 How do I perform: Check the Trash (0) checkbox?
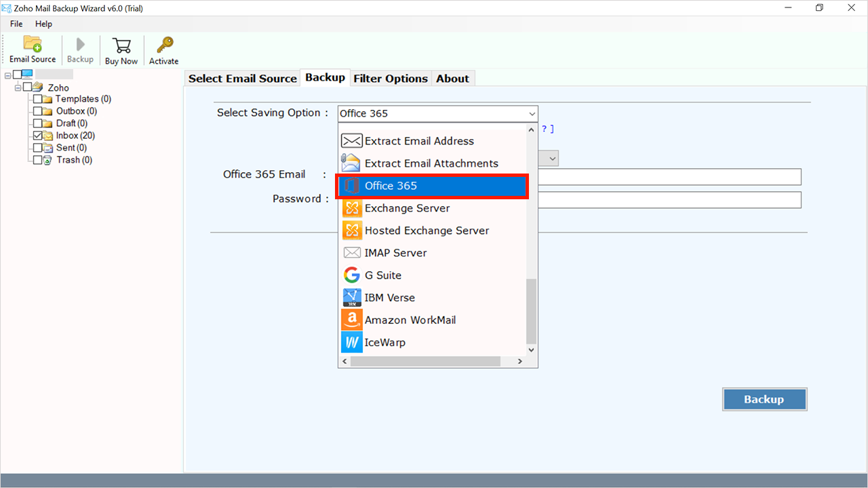37,160
